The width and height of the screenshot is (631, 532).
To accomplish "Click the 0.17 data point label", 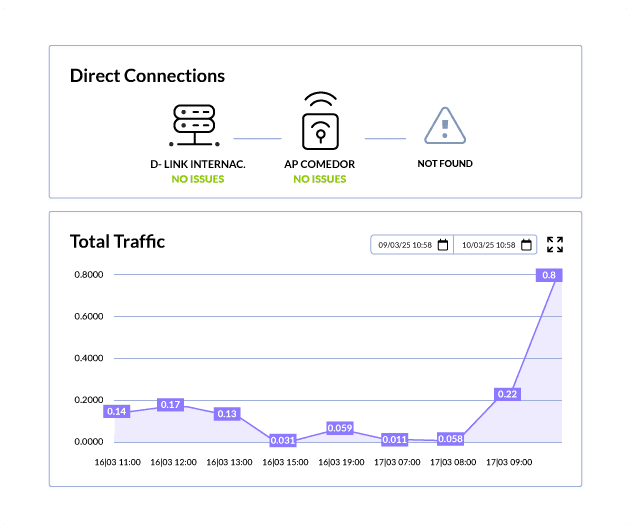I will pyautogui.click(x=170, y=404).
